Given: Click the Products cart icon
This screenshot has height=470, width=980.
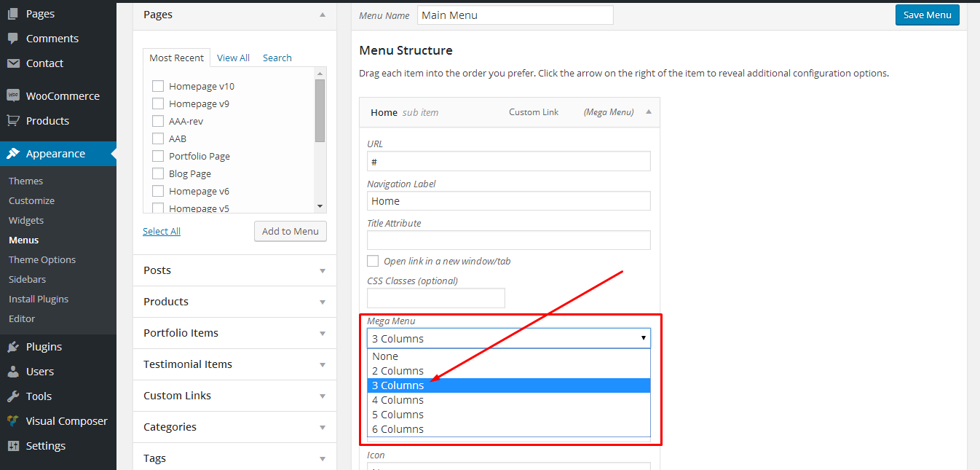Looking at the screenshot, I should 13,121.
